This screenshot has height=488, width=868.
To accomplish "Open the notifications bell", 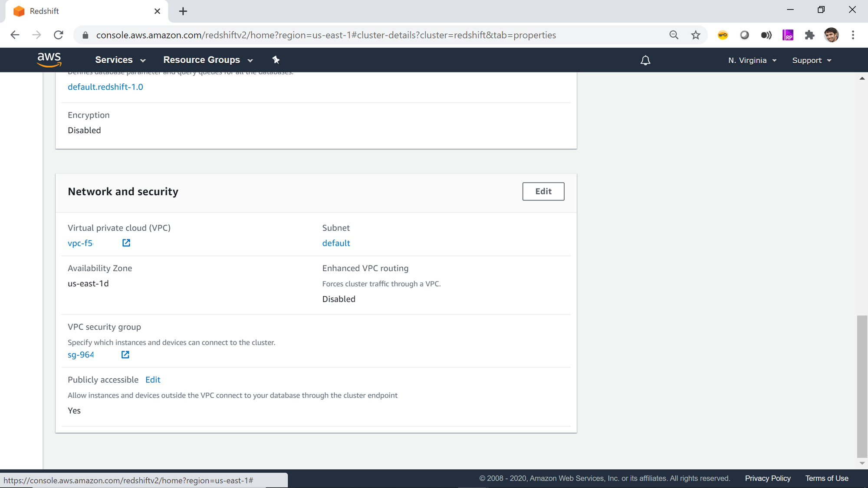I will [x=645, y=60].
